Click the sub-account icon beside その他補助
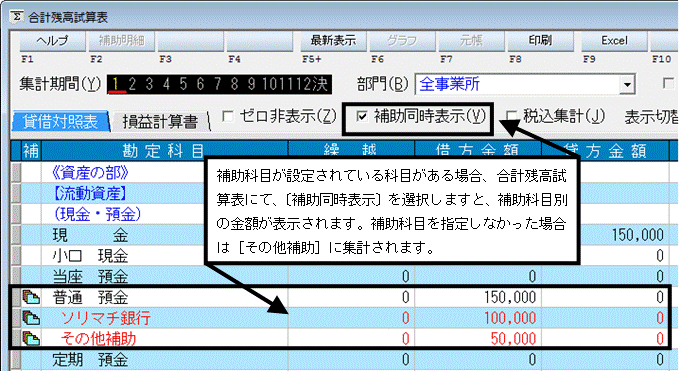Viewport: 680px width, 371px height. pos(31,338)
